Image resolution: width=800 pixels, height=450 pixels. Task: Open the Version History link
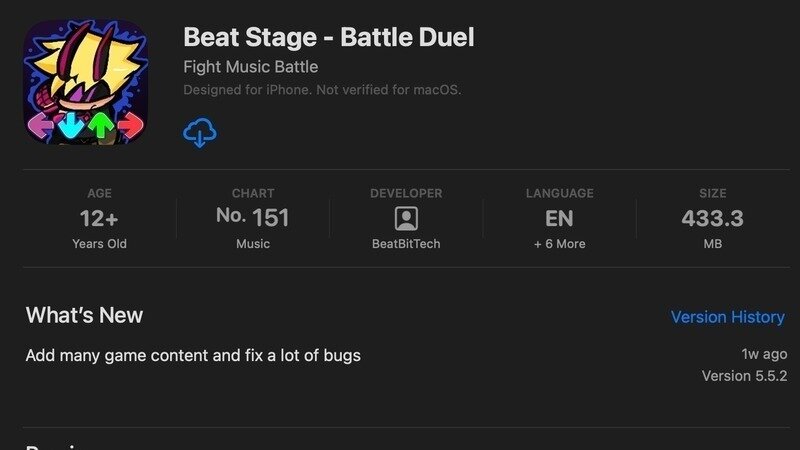click(727, 317)
